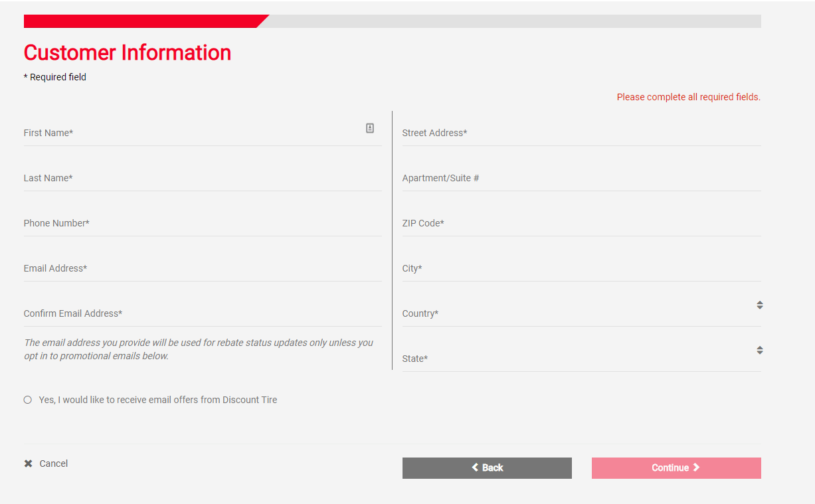Focus the ZIP Code field
The height and width of the screenshot is (504, 815).
581,223
